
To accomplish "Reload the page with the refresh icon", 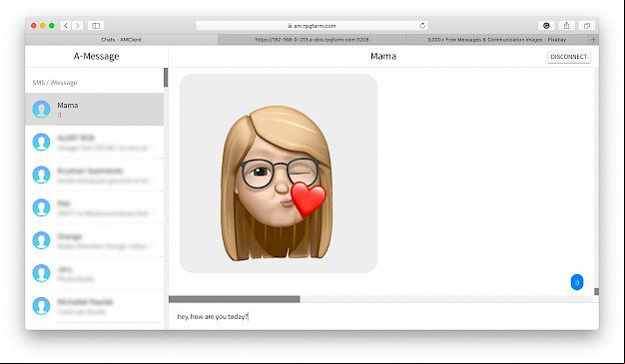I will coord(422,26).
